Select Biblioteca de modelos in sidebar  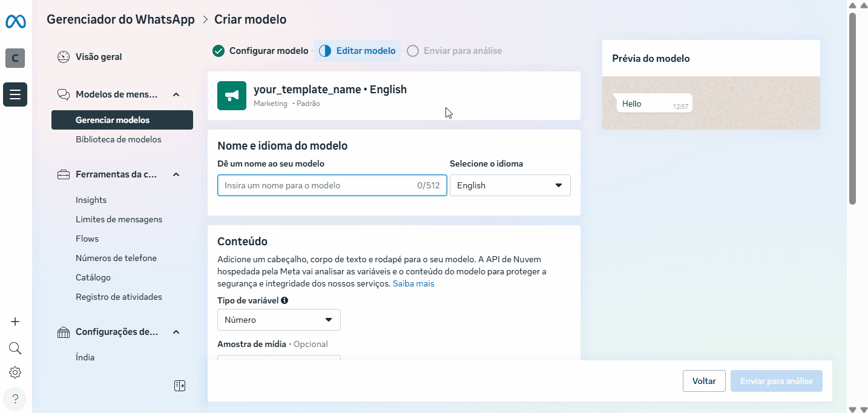[119, 139]
